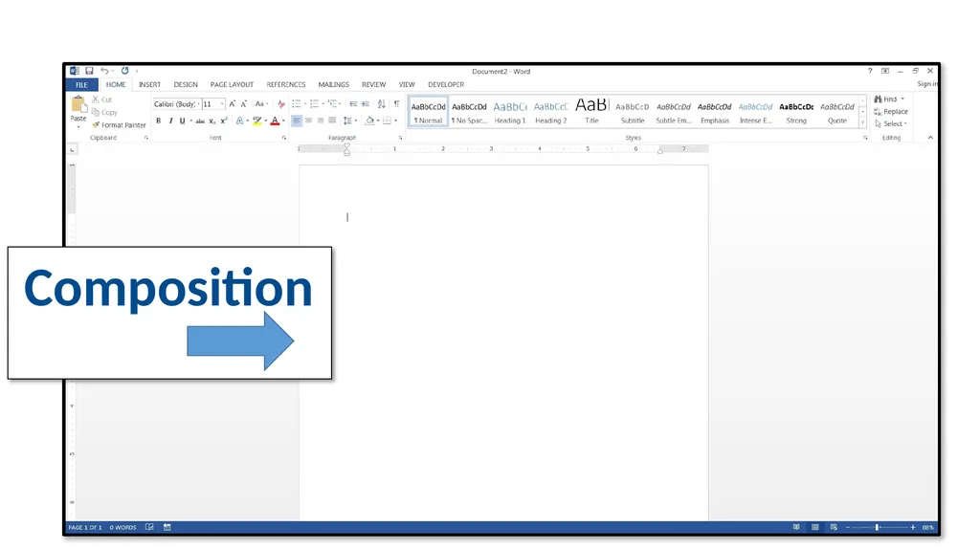Click the Borders grid icon
Viewport: 980px width, 550px height.
(387, 121)
